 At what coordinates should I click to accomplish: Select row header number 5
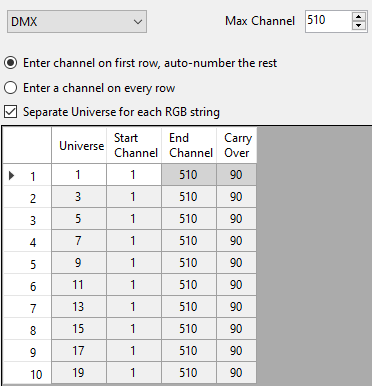27,263
